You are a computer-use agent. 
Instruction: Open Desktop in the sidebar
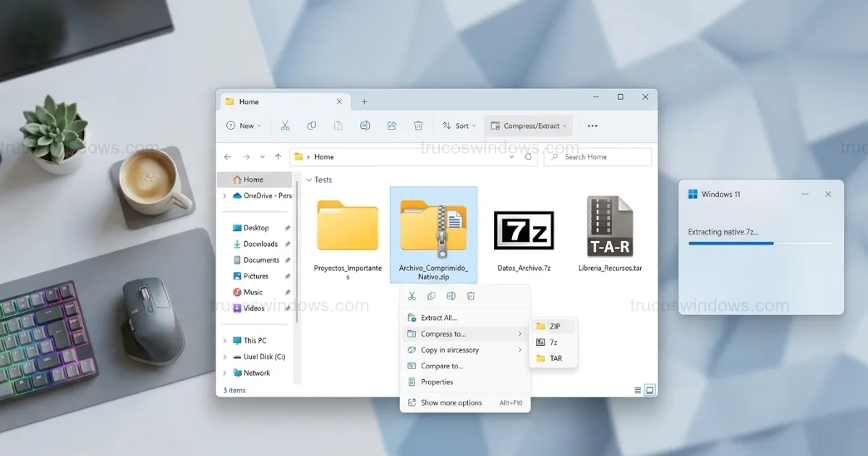tap(256, 228)
